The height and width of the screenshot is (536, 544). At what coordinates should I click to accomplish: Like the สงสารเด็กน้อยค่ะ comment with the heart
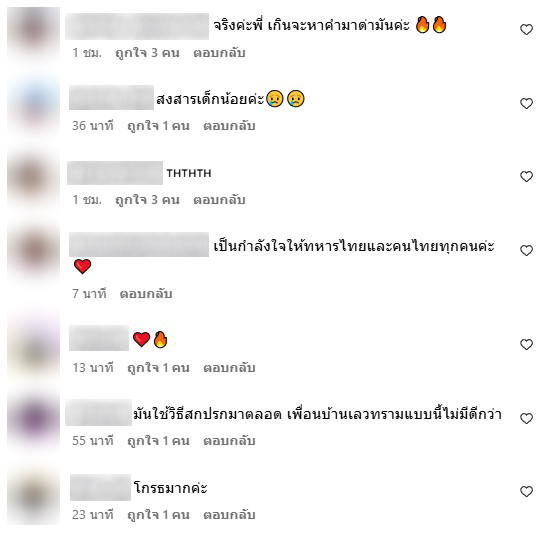point(526,103)
